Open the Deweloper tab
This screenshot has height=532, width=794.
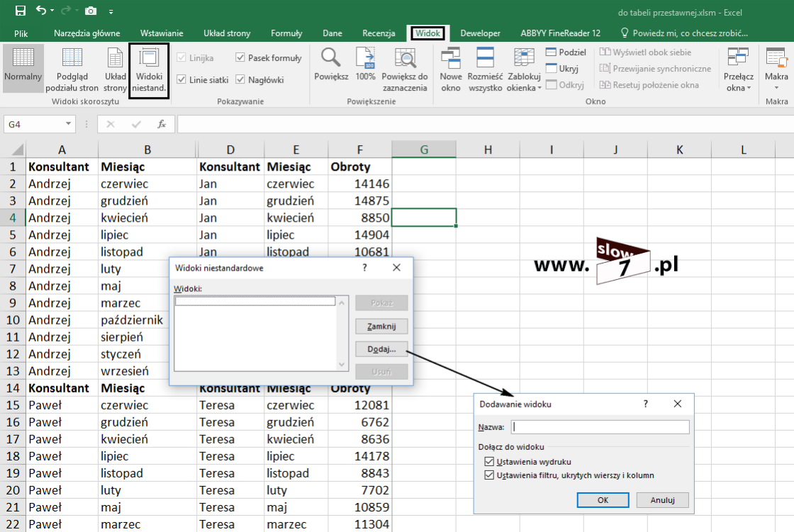pos(480,33)
